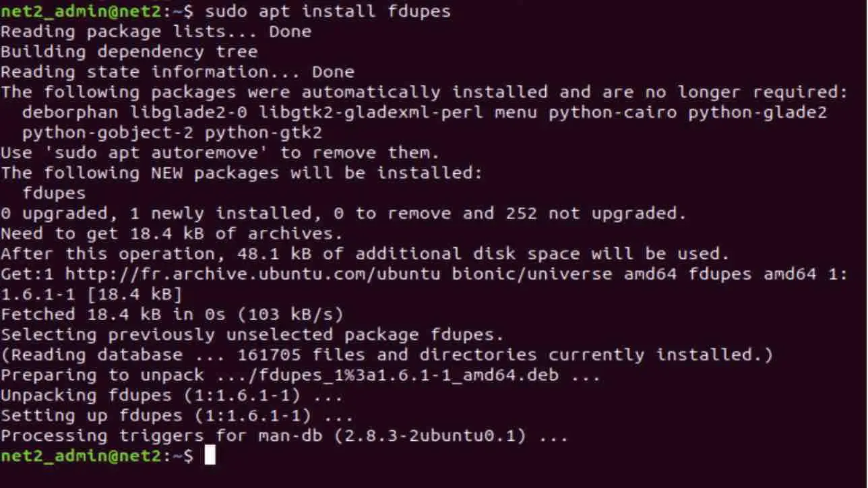868x488 pixels.
Task: Click the terminal cursor block at prompt
Action: coord(210,456)
